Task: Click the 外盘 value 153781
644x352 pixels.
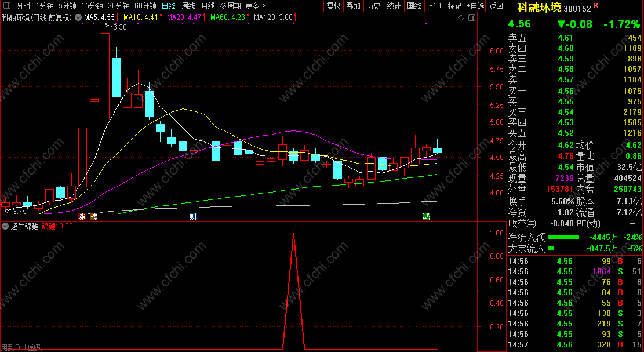Action: [559, 189]
